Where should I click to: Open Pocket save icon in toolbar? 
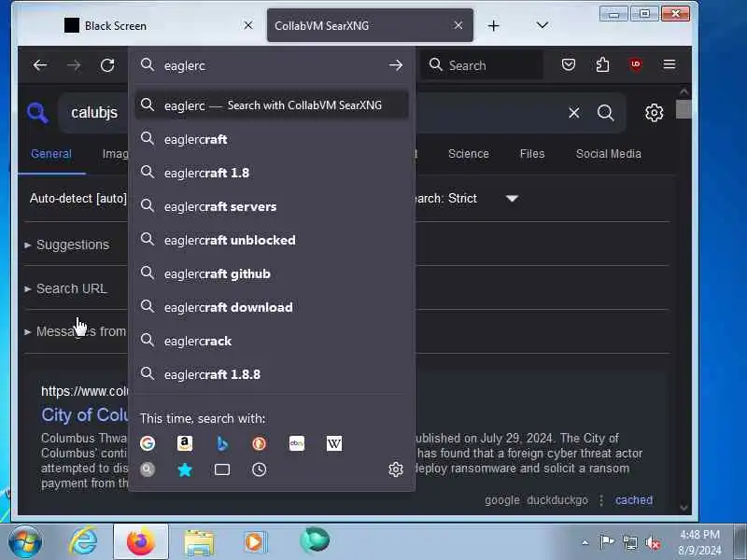click(x=568, y=64)
